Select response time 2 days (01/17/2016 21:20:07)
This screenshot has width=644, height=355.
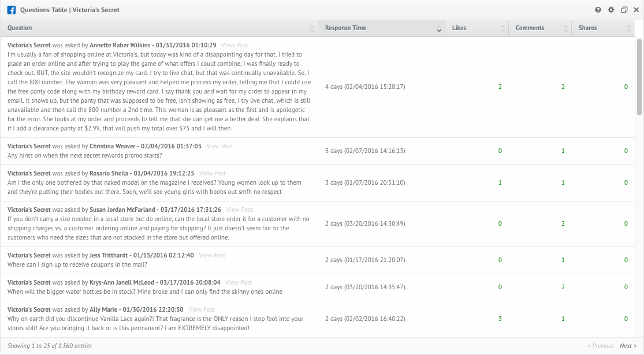tap(365, 260)
